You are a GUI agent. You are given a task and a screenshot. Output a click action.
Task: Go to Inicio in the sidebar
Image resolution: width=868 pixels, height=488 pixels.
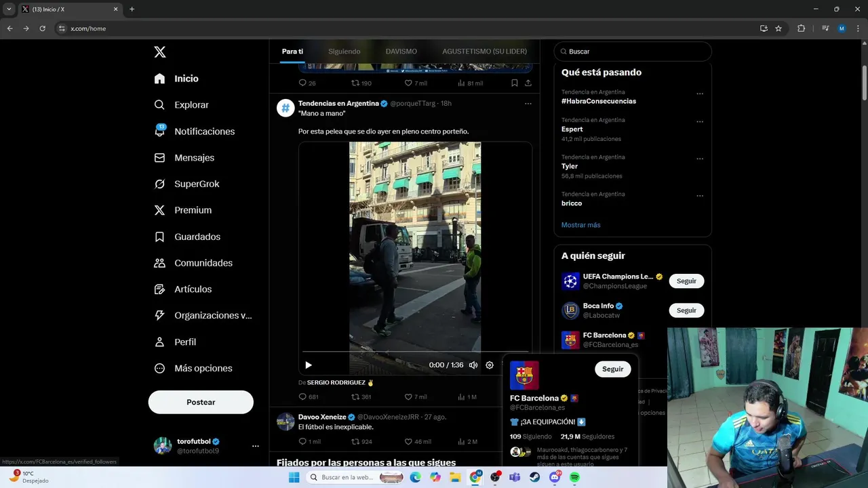tap(176, 79)
